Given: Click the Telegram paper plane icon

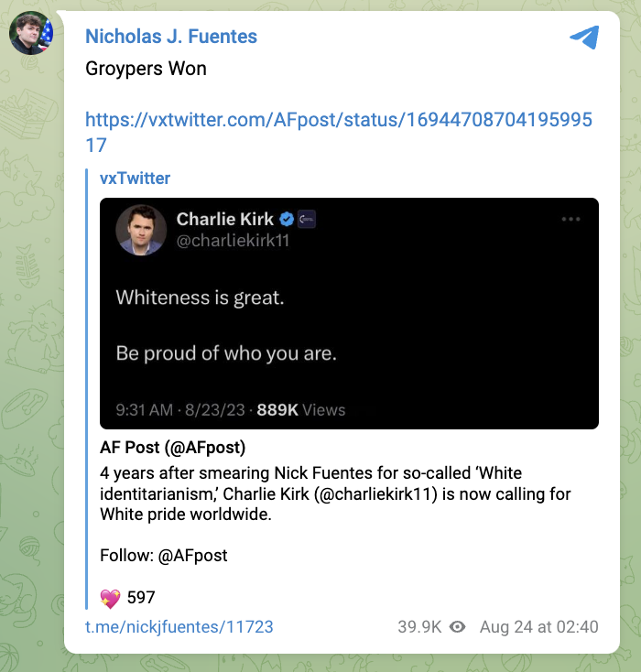Looking at the screenshot, I should pyautogui.click(x=583, y=38).
